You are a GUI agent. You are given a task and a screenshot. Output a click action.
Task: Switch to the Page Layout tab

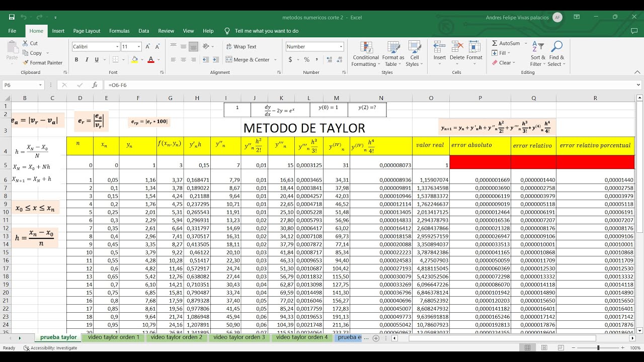pyautogui.click(x=87, y=31)
